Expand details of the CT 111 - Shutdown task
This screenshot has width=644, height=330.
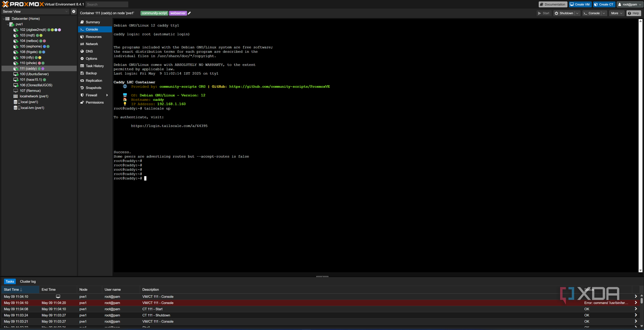636,315
